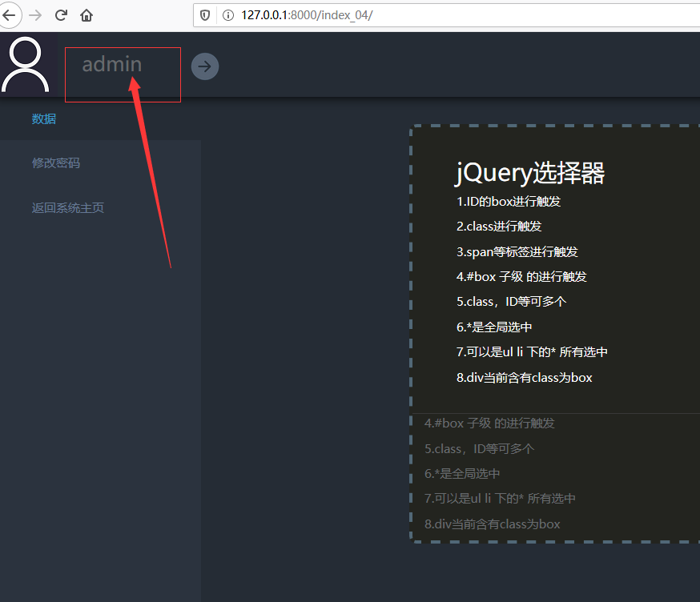Open the 数据 sidebar menu item
This screenshot has height=602, width=700.
tap(44, 118)
